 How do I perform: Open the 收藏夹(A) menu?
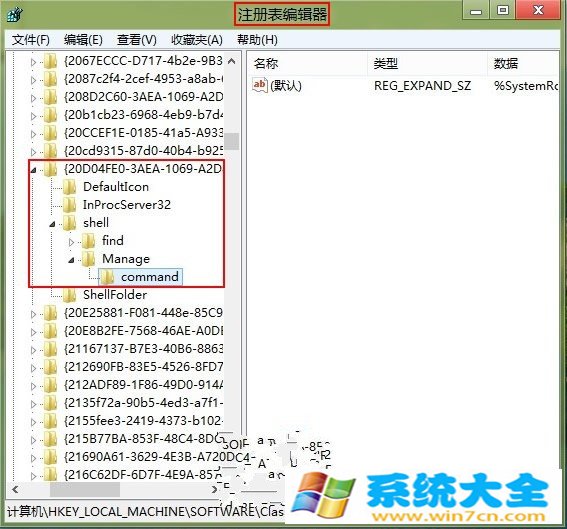tap(197, 39)
